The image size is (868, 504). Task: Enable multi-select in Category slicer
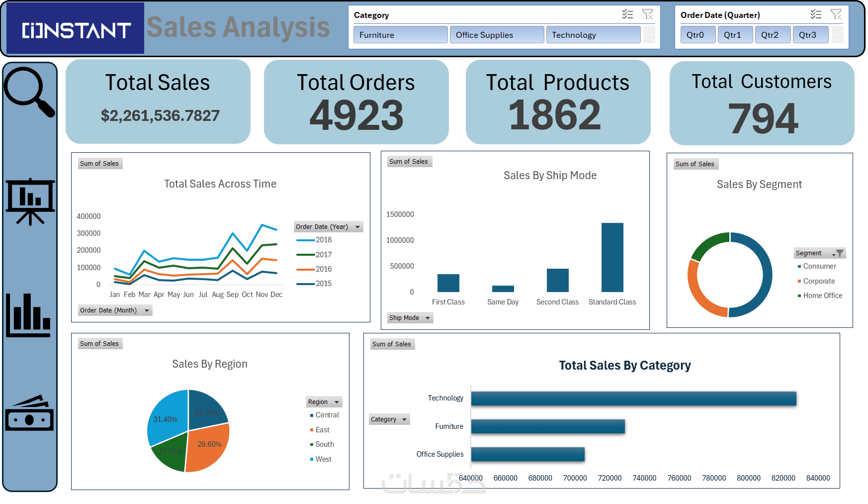tap(628, 14)
